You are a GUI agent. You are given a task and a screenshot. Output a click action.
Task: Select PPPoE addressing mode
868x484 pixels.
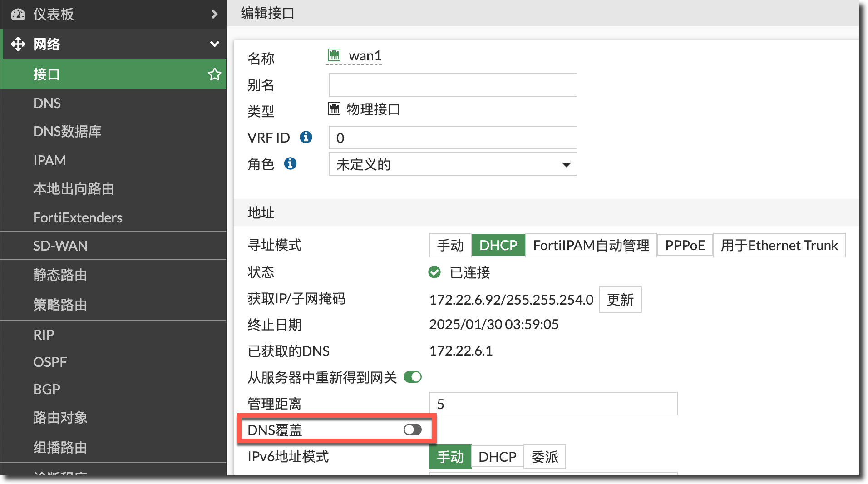(x=685, y=245)
